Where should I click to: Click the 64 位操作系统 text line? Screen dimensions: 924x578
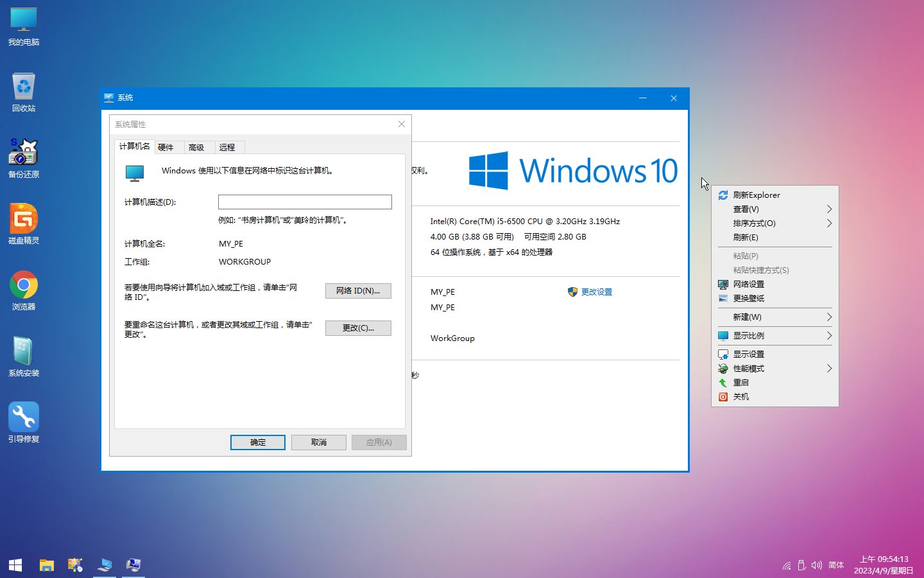point(492,252)
